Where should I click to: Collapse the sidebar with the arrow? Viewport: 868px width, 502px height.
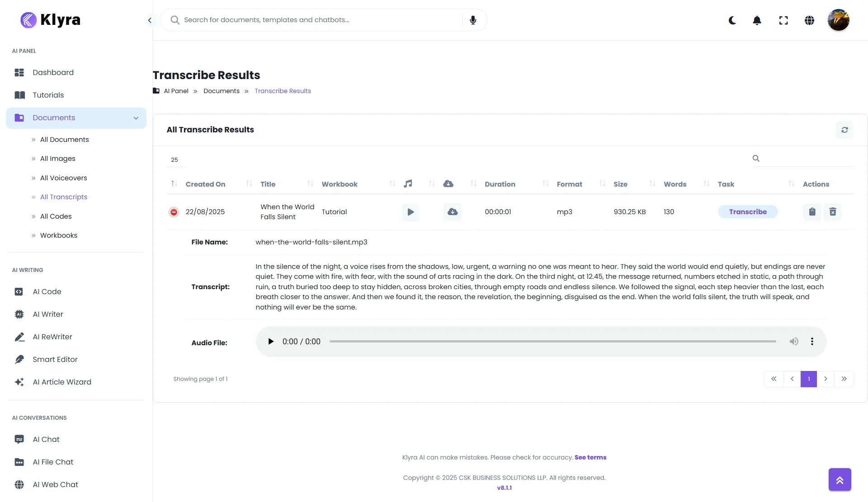pos(150,20)
